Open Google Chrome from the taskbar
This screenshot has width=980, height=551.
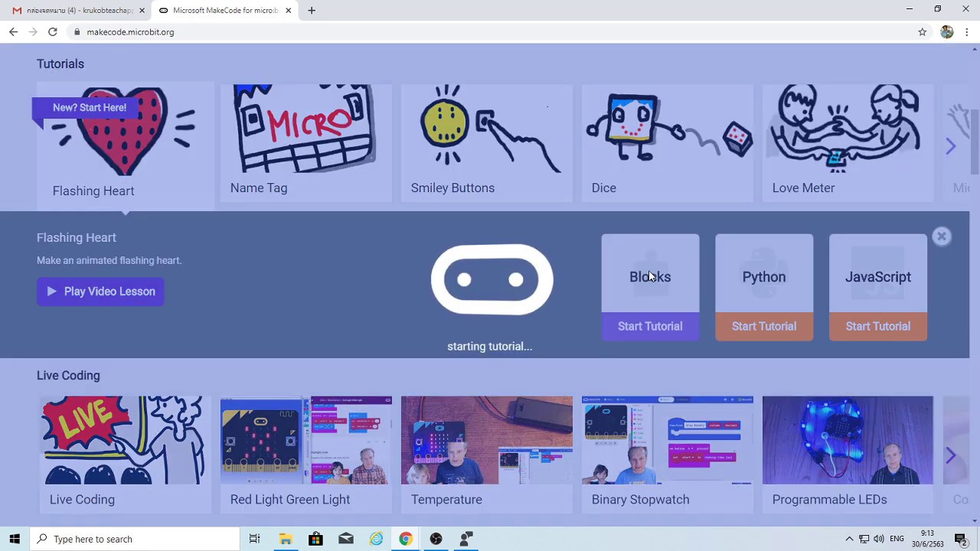tap(406, 539)
